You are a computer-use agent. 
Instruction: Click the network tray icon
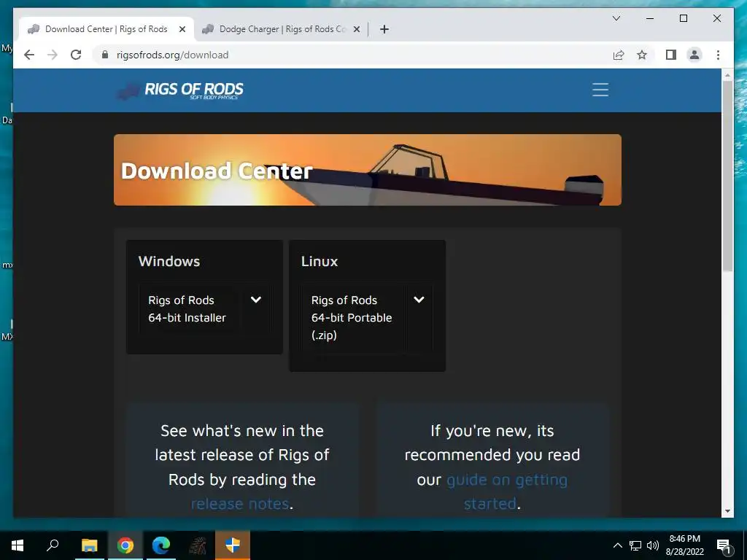pos(635,545)
